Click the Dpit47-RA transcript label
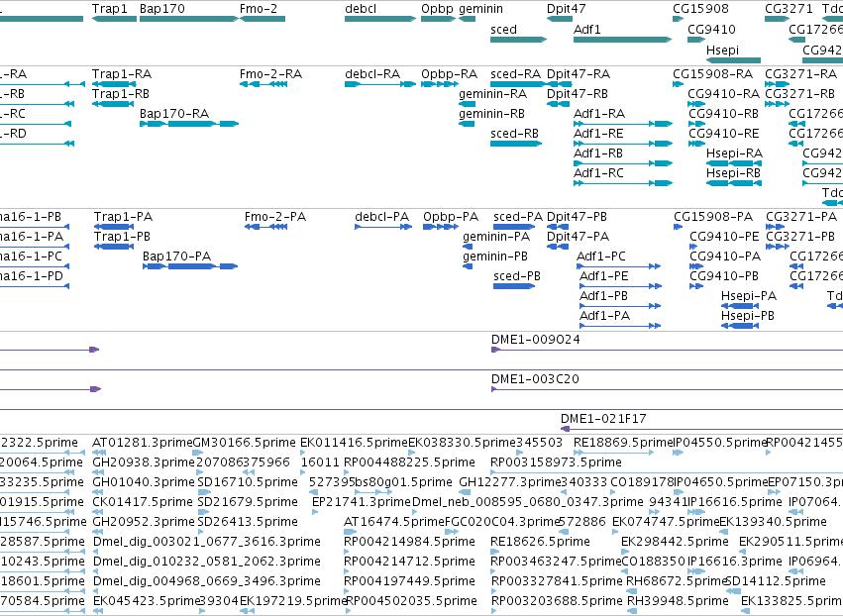 (x=579, y=74)
